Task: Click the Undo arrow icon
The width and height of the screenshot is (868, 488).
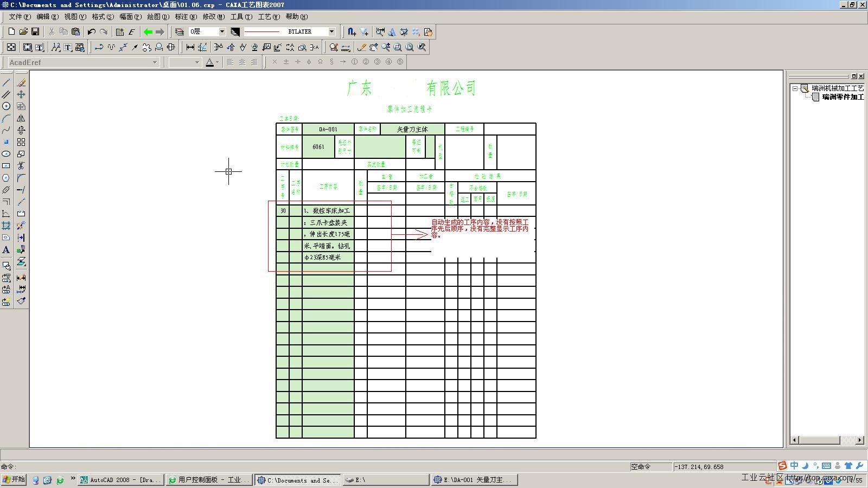Action: (x=91, y=32)
